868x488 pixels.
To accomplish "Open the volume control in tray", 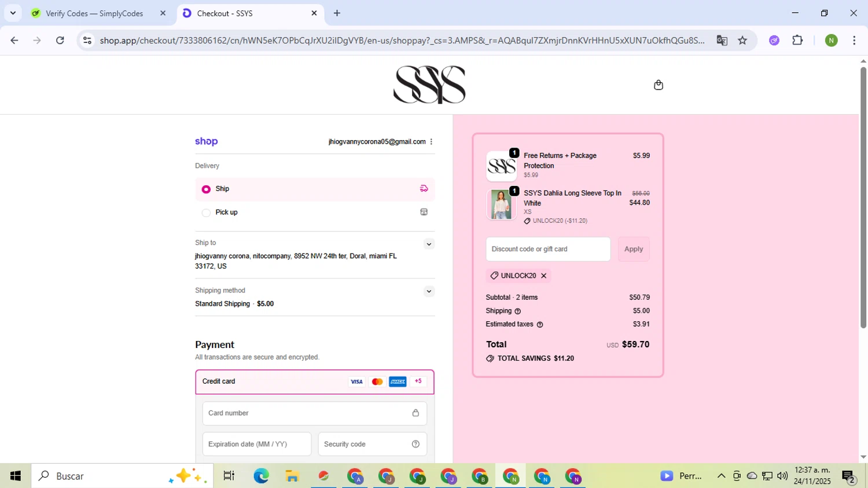I will (x=782, y=476).
